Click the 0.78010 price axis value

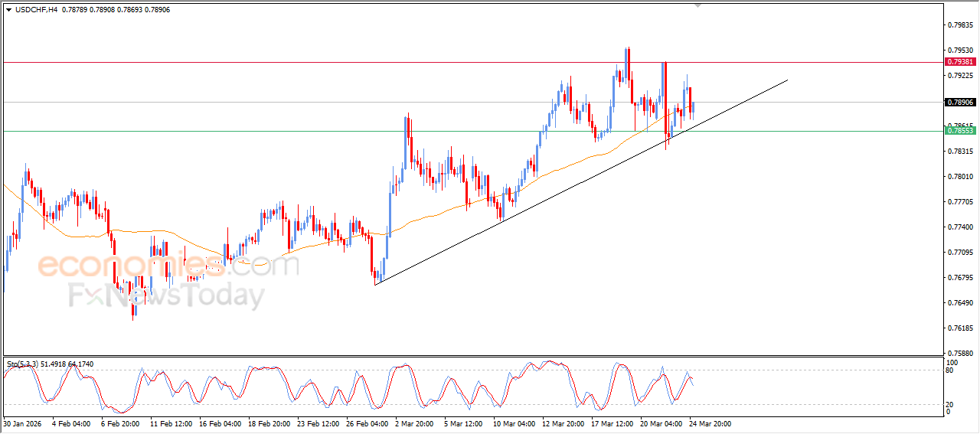pos(960,177)
